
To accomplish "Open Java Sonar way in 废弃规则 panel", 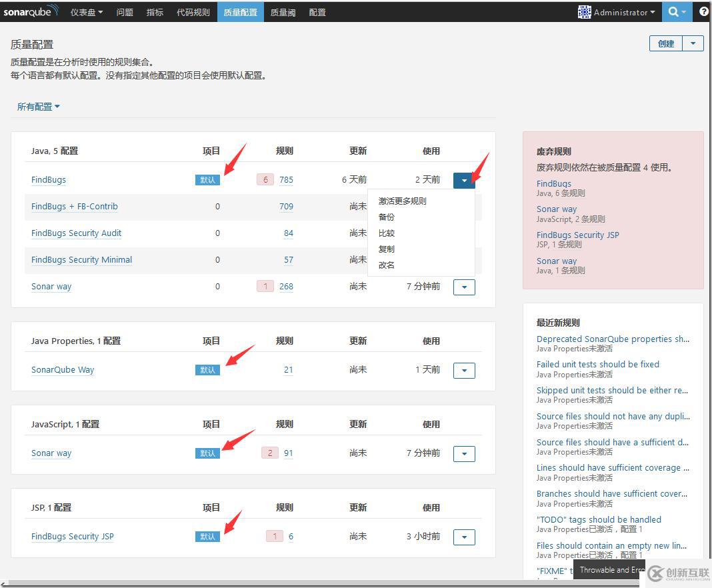I will click(x=556, y=261).
